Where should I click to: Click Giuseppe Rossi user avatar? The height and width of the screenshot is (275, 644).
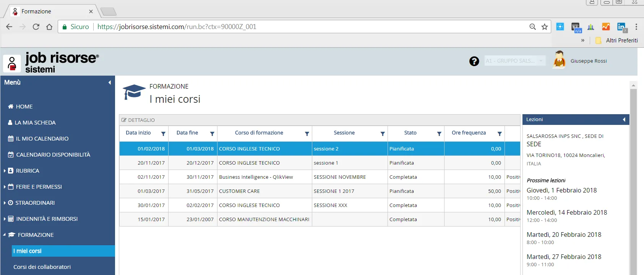pos(559,60)
